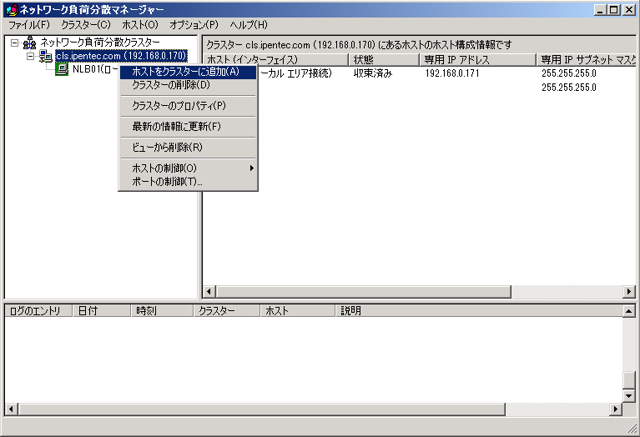Click the クラスター log column header

point(227,311)
